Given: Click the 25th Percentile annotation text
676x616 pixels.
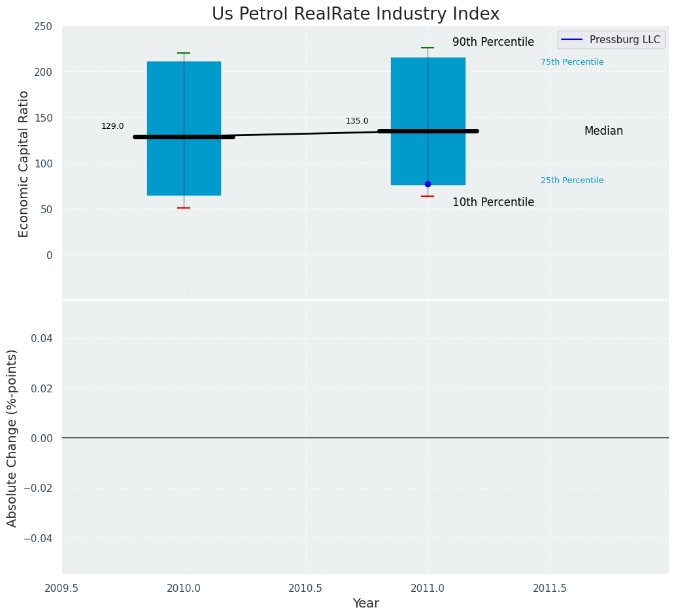Looking at the screenshot, I should pos(571,180).
